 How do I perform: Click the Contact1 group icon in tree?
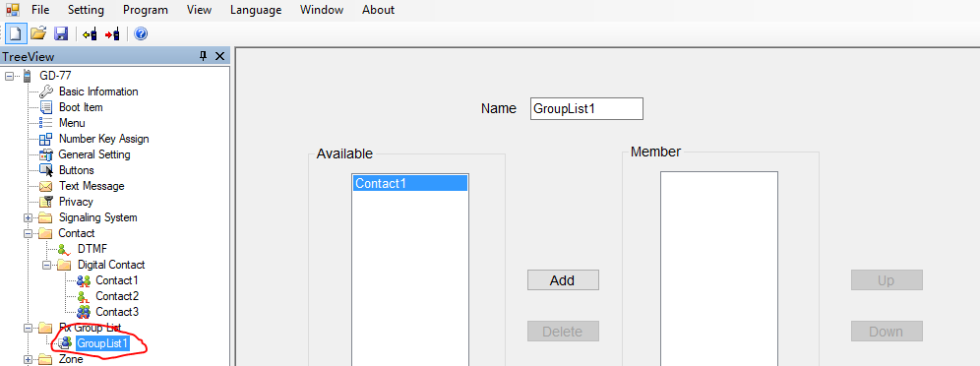(x=84, y=281)
